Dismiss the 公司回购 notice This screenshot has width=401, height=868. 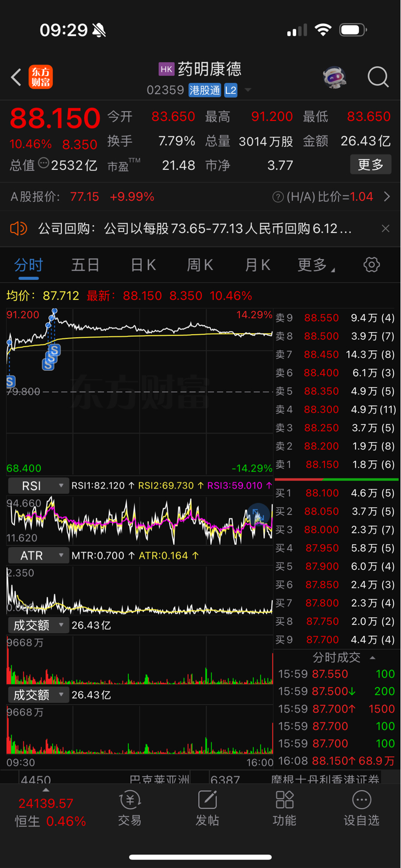click(x=385, y=228)
